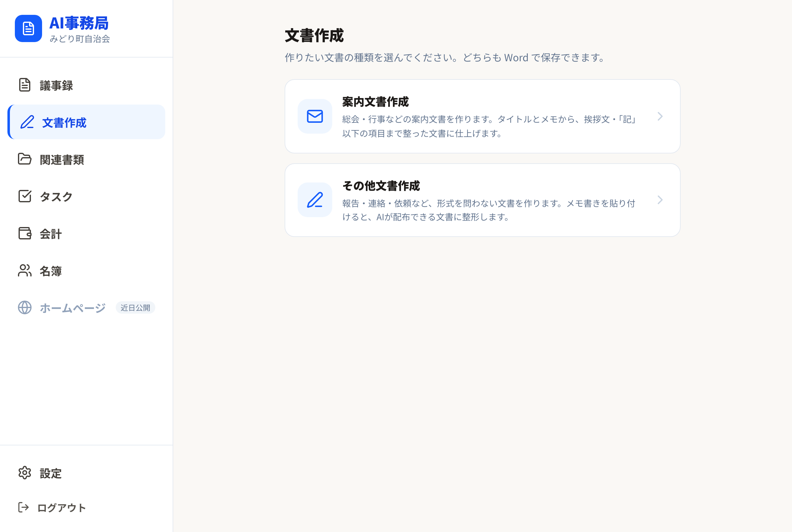The width and height of the screenshot is (792, 532).
Task: Click the folder icon beside 関連書類
Action: click(x=24, y=159)
